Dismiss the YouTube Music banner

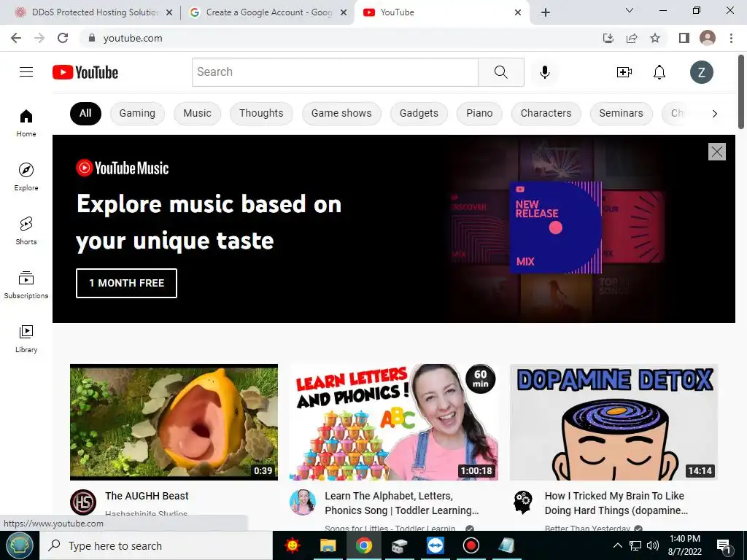pyautogui.click(x=717, y=152)
